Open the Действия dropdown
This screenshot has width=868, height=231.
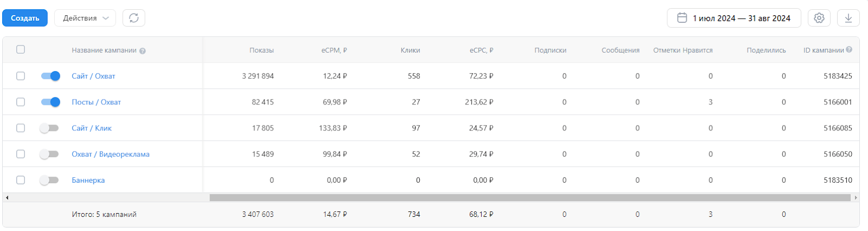pos(85,18)
